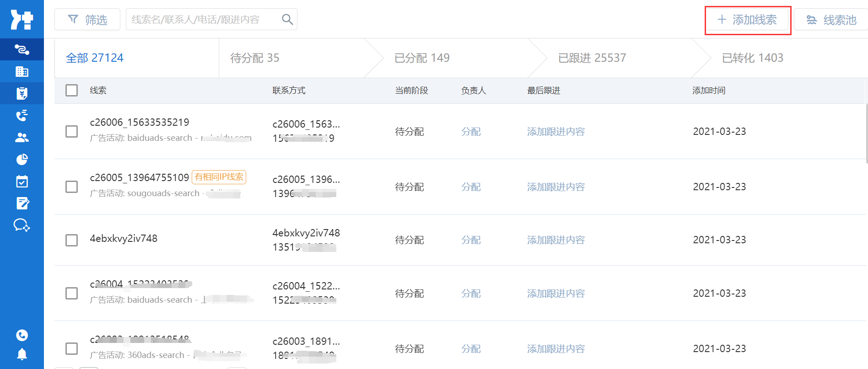The image size is (868, 369).
Task: Open the 线索池 lead pool panel
Action: [831, 20]
